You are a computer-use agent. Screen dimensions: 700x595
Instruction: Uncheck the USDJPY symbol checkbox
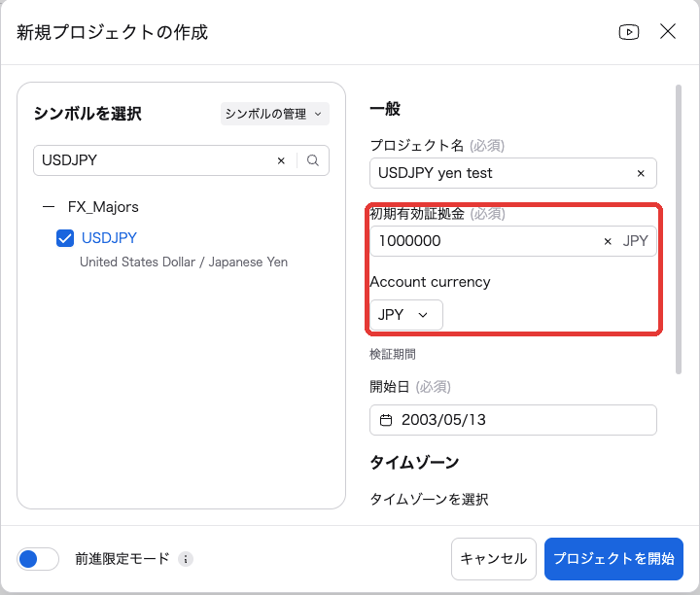65,238
